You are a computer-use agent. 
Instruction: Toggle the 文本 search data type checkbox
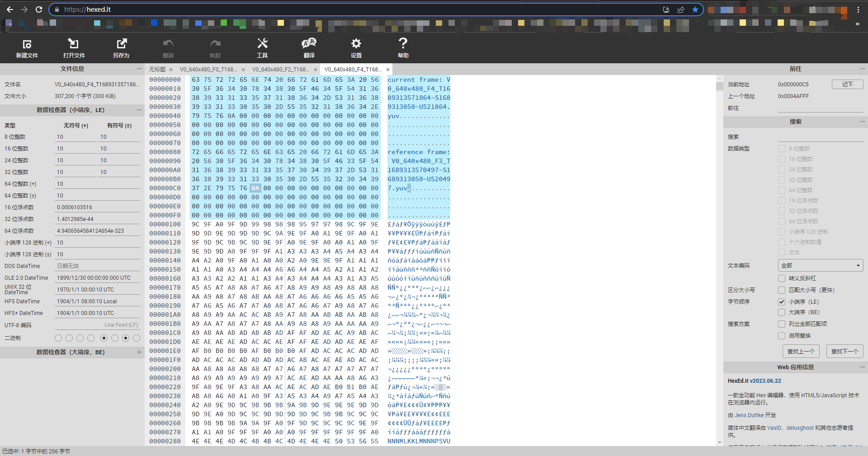[x=782, y=253]
